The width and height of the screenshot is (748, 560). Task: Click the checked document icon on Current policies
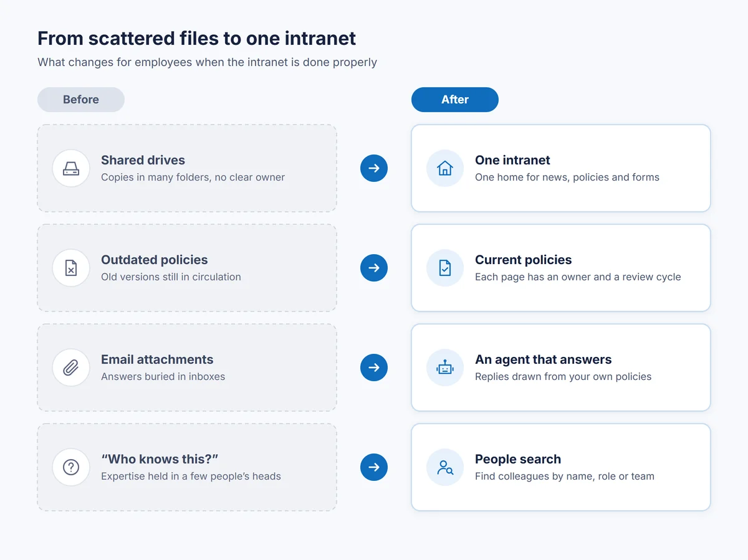pos(445,268)
